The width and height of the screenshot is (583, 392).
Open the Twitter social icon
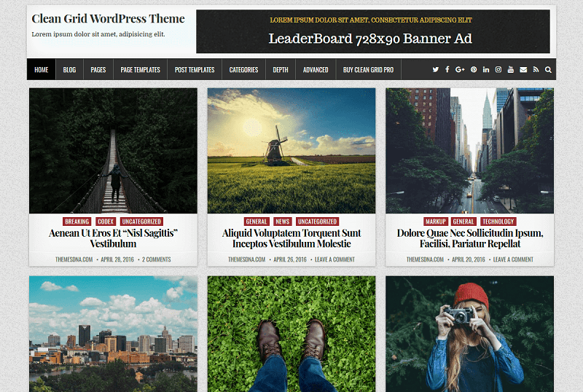pos(435,69)
